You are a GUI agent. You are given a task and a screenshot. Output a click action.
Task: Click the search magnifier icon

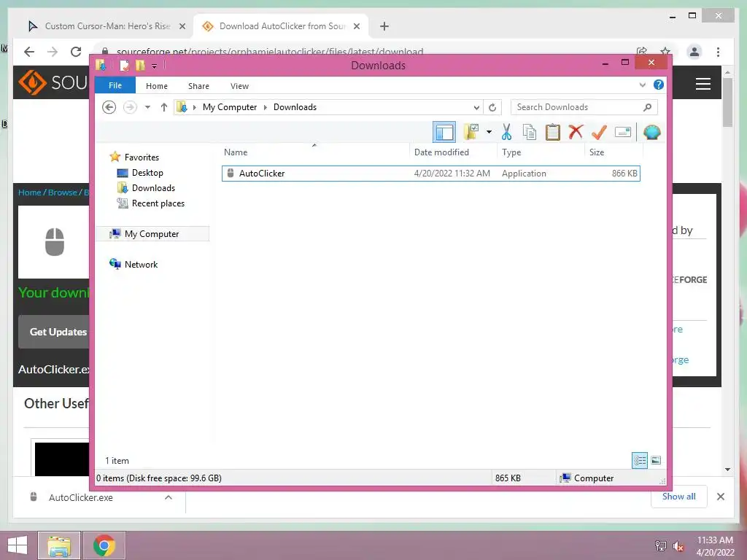pyautogui.click(x=647, y=107)
